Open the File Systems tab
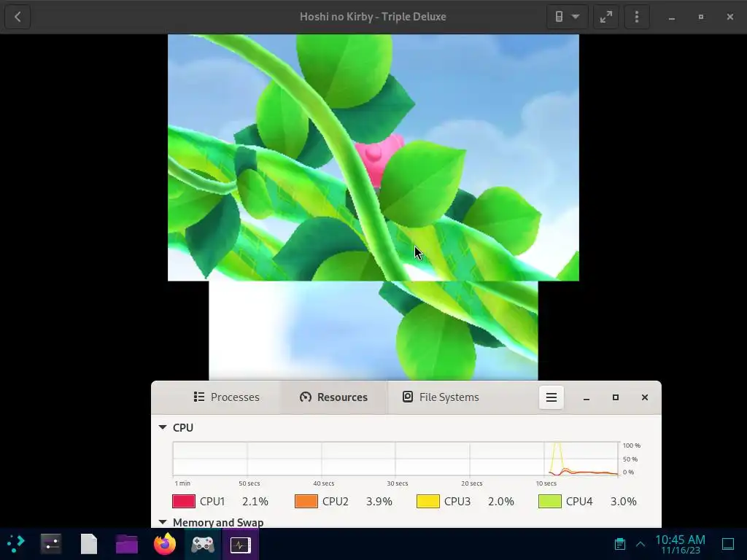 point(441,397)
